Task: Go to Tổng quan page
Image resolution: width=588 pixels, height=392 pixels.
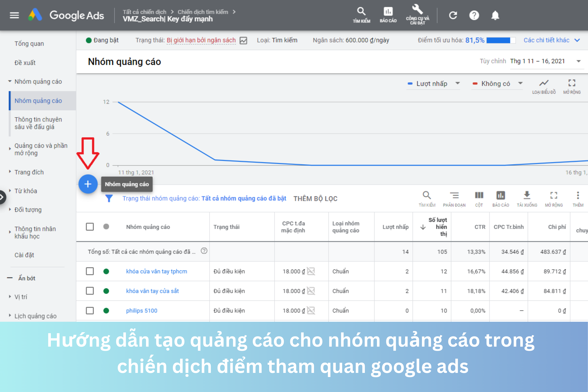Action: [x=29, y=44]
